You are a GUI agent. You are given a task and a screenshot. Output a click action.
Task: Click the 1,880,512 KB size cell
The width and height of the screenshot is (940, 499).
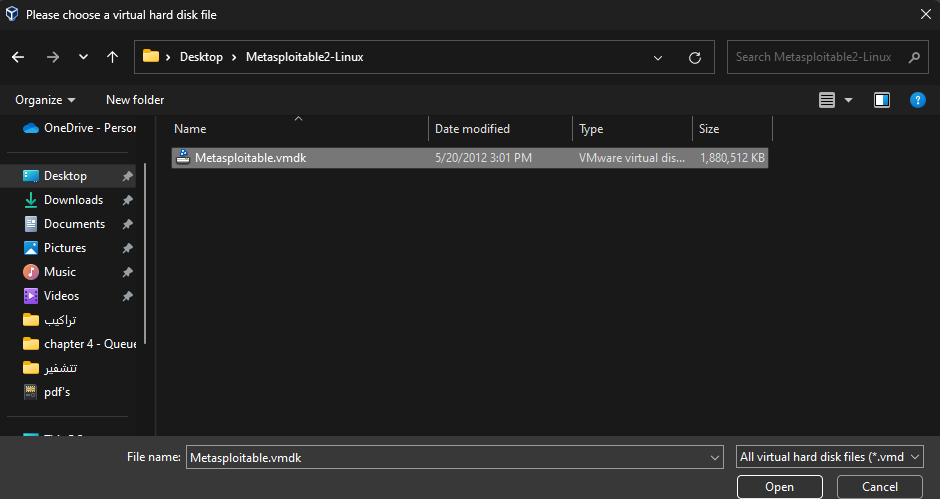click(732, 158)
